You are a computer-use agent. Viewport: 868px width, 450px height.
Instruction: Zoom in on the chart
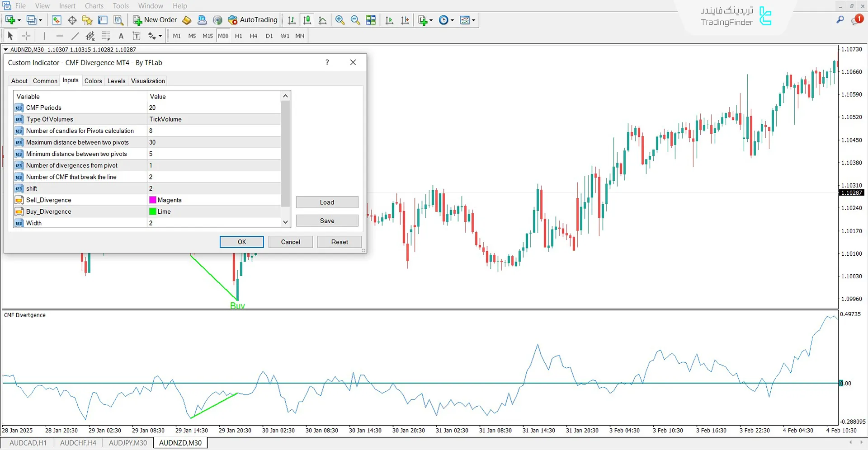[x=340, y=20]
